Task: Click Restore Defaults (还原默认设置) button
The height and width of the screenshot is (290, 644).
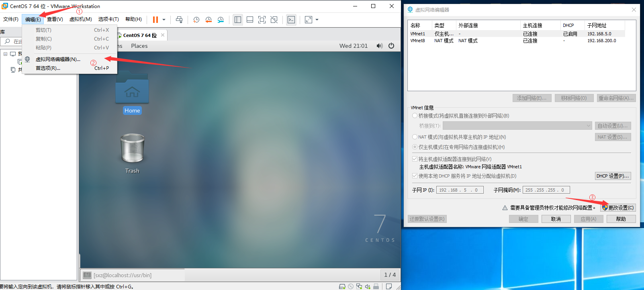Action: click(x=427, y=219)
